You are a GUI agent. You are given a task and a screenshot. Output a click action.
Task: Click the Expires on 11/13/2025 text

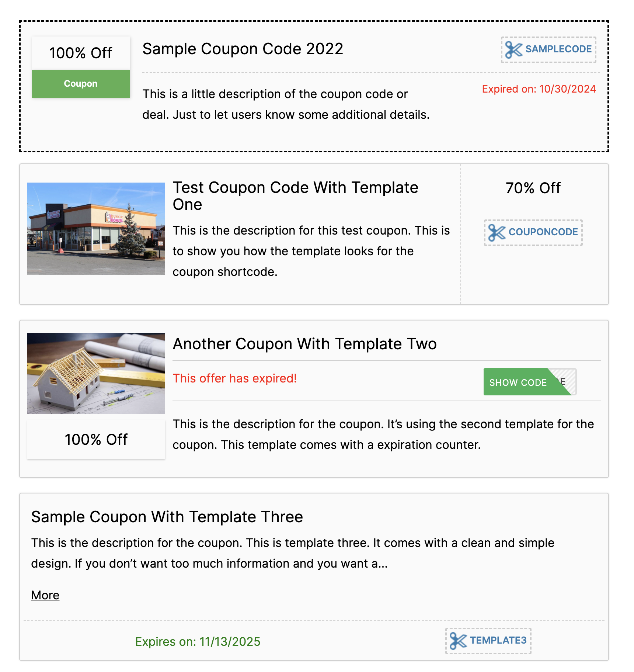point(198,642)
